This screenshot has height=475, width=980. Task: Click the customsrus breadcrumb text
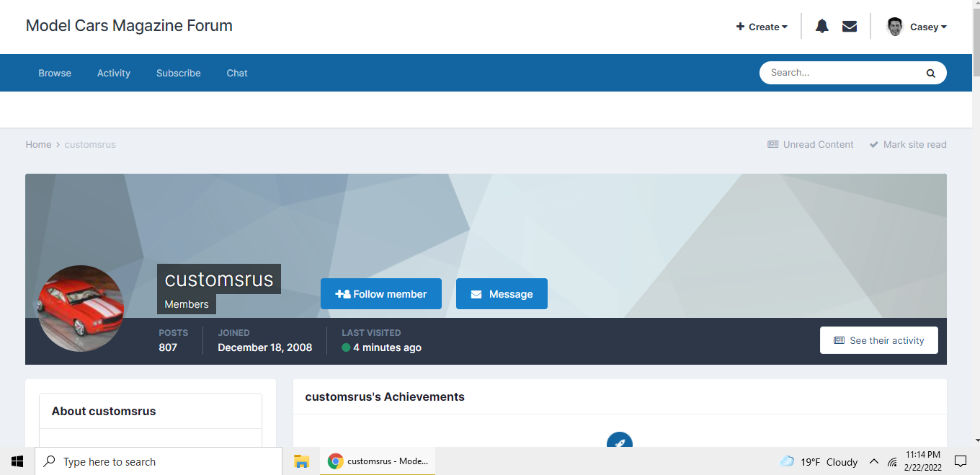(x=90, y=144)
